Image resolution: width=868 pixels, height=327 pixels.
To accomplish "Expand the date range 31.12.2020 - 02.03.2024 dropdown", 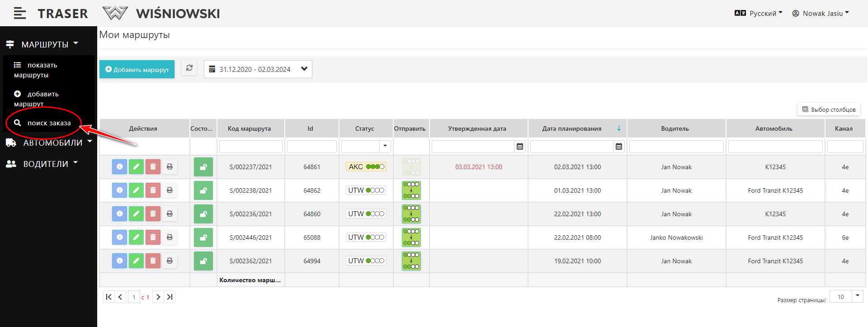I will point(304,69).
